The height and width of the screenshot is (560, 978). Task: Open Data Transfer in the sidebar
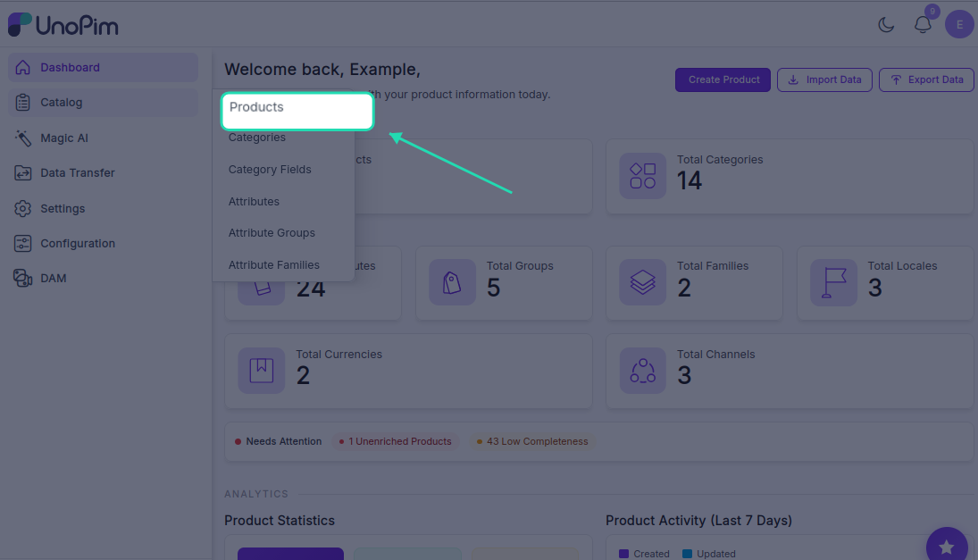pos(103,172)
